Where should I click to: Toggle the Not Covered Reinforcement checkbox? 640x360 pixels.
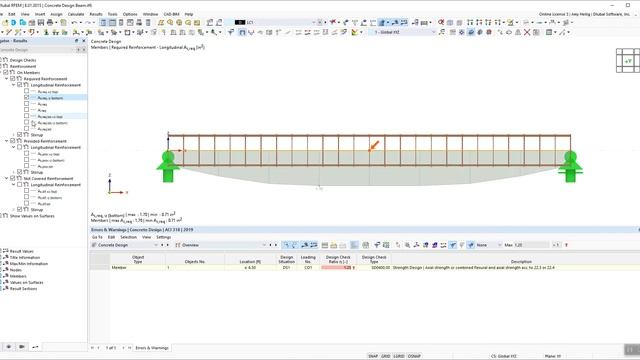coord(13,178)
